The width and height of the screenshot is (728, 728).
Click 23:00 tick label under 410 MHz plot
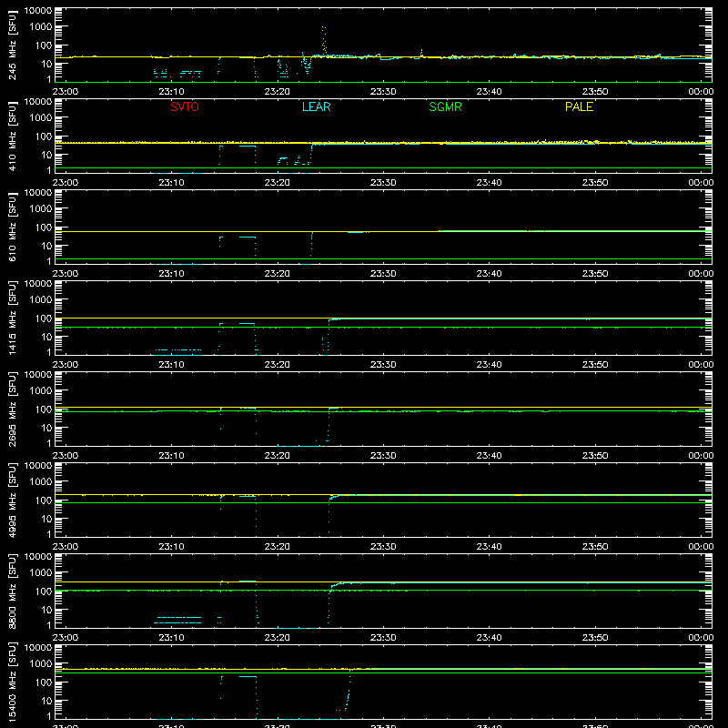(x=66, y=183)
